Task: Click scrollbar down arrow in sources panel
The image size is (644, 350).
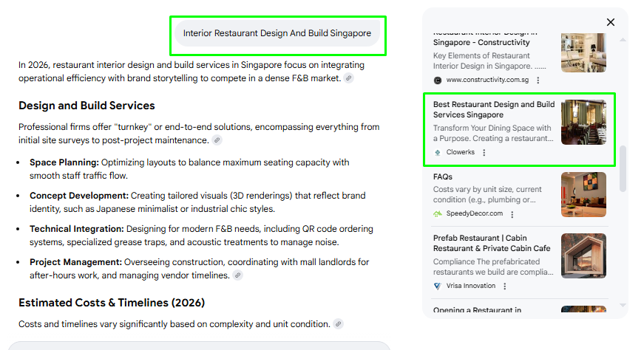Action: coord(623,305)
